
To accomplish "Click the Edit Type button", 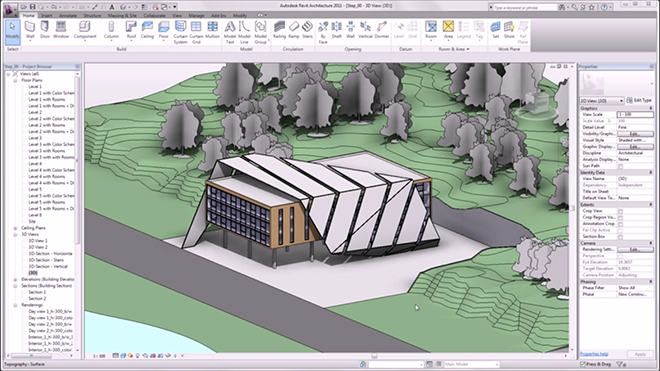I will click(639, 100).
